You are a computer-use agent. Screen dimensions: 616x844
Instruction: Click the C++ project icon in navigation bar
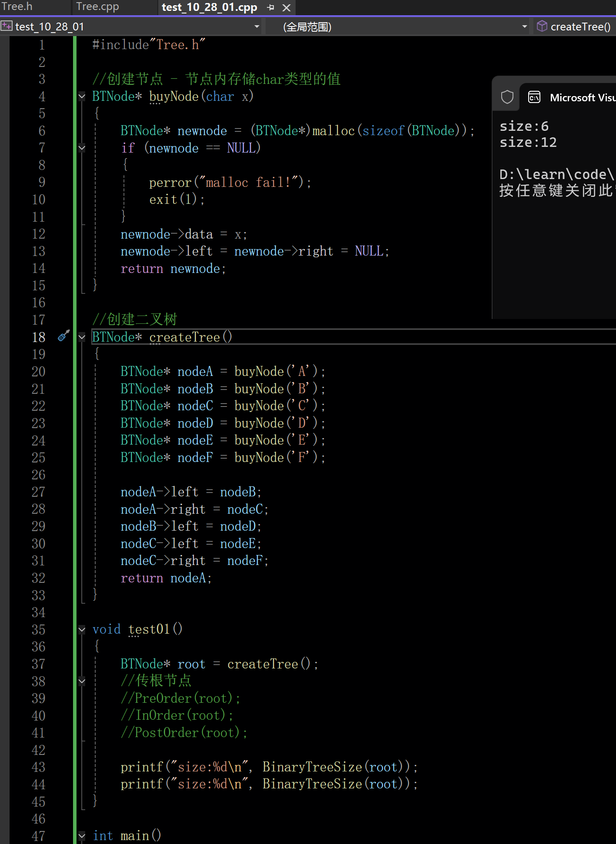pos(7,26)
